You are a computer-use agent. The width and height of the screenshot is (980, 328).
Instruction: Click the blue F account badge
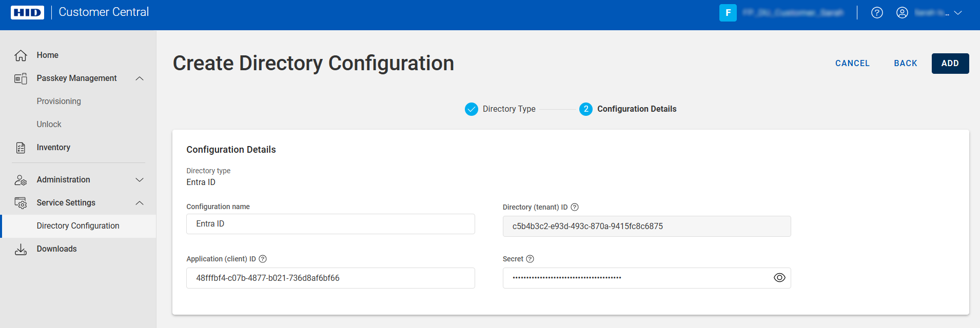(728, 13)
